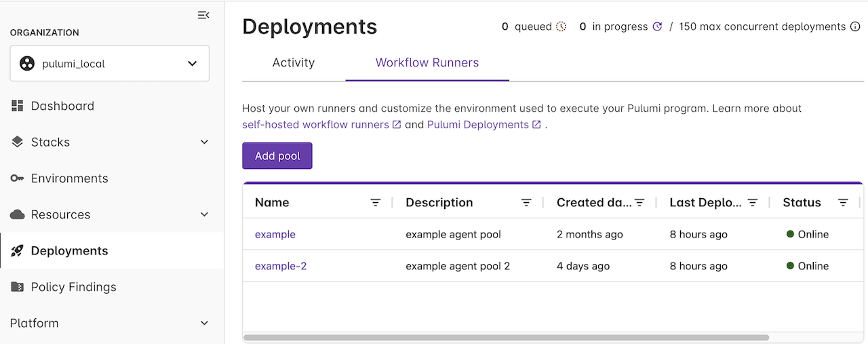Open the pulumi_local organization dropdown
868x344 pixels.
tap(110, 64)
